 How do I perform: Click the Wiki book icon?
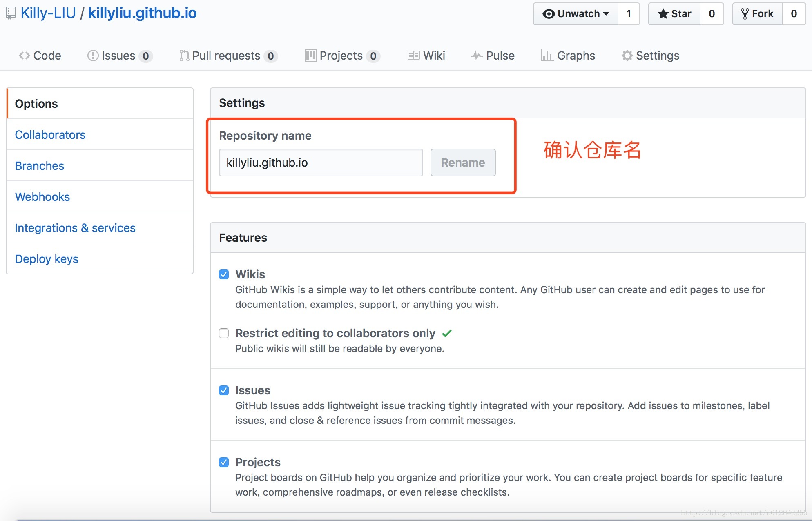pos(413,56)
